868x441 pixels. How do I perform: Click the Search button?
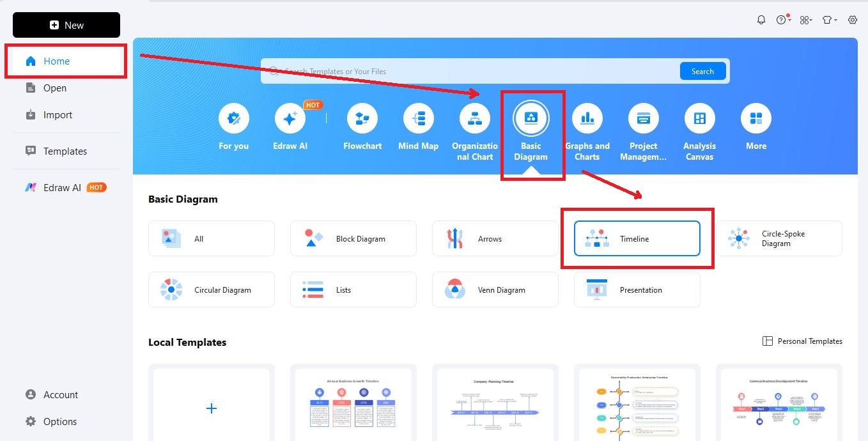[702, 71]
